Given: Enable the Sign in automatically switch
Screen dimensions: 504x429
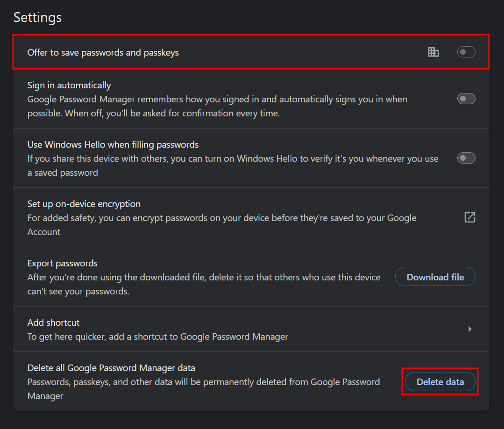Looking at the screenshot, I should [x=466, y=99].
